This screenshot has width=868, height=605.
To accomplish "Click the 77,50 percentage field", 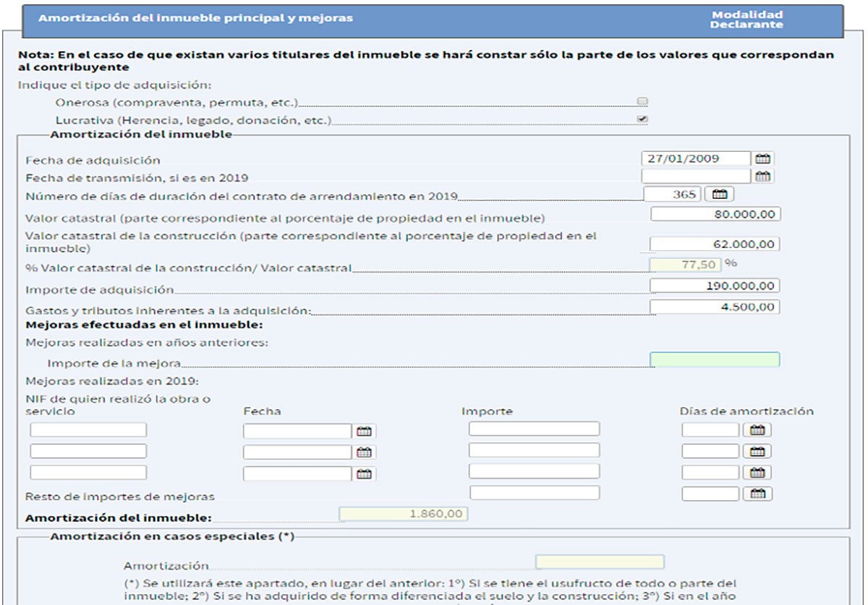I will [x=686, y=265].
